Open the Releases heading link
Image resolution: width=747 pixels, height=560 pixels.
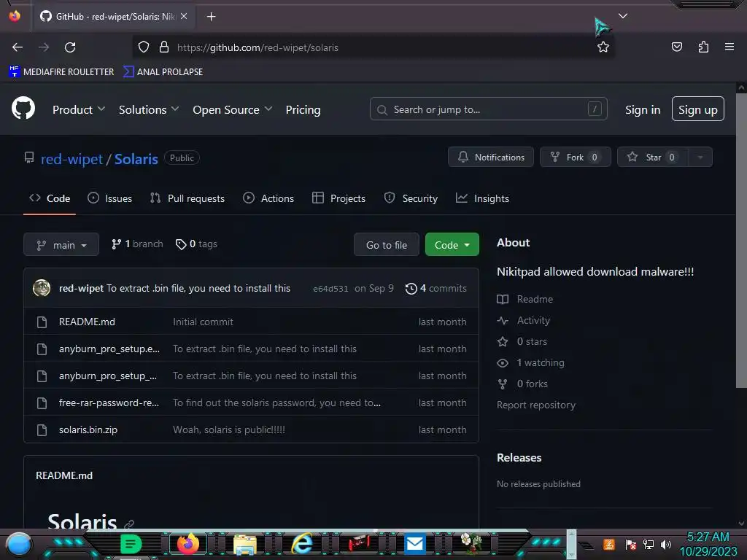coord(519,458)
